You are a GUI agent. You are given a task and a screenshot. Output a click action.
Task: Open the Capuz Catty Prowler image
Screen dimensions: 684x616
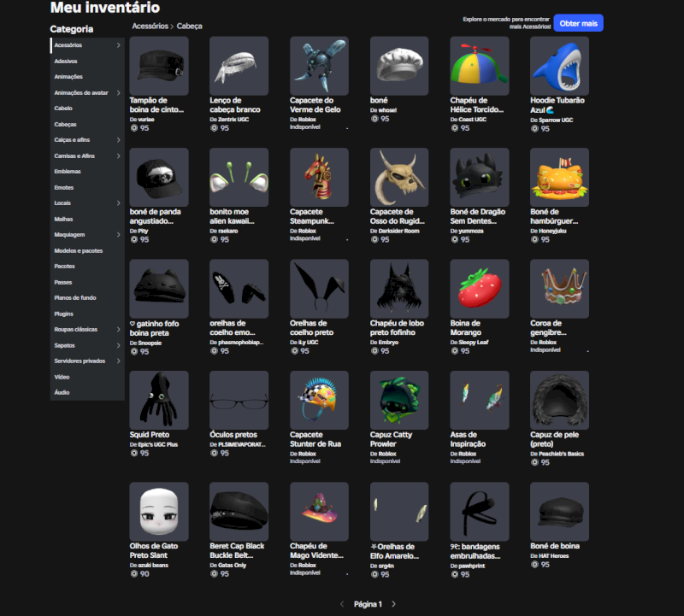click(399, 400)
